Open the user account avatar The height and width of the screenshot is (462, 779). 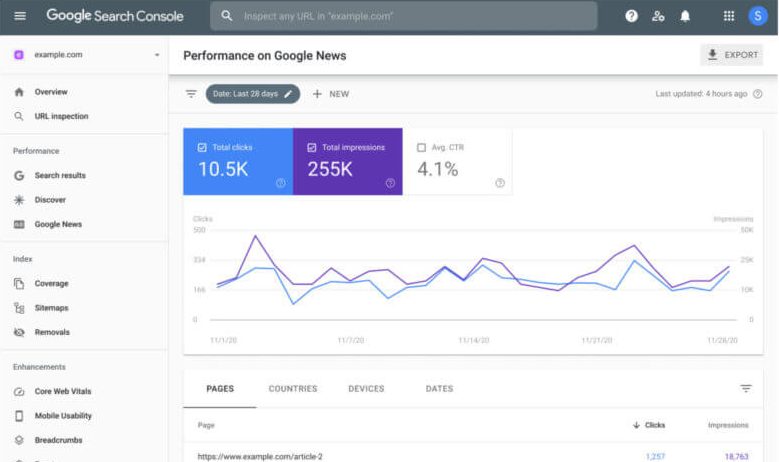coord(757,16)
